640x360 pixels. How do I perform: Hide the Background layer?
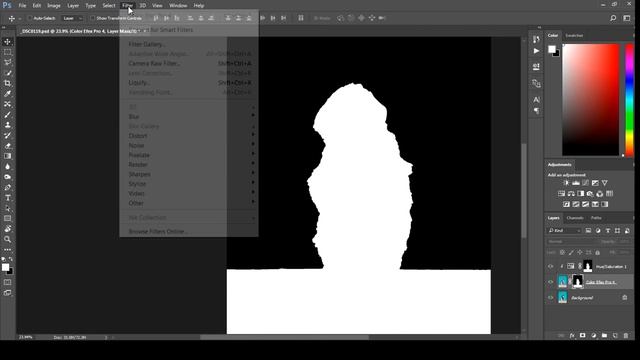(551, 298)
